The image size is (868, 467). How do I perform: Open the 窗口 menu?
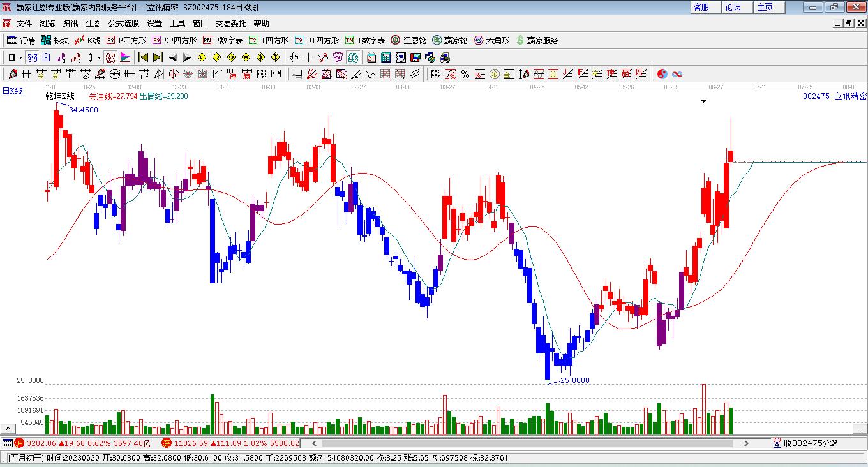tap(200, 24)
